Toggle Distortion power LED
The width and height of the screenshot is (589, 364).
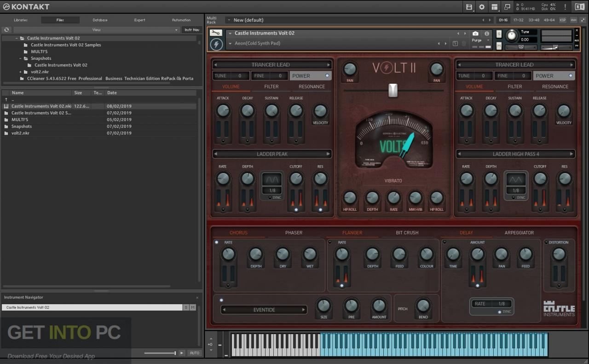click(x=546, y=242)
